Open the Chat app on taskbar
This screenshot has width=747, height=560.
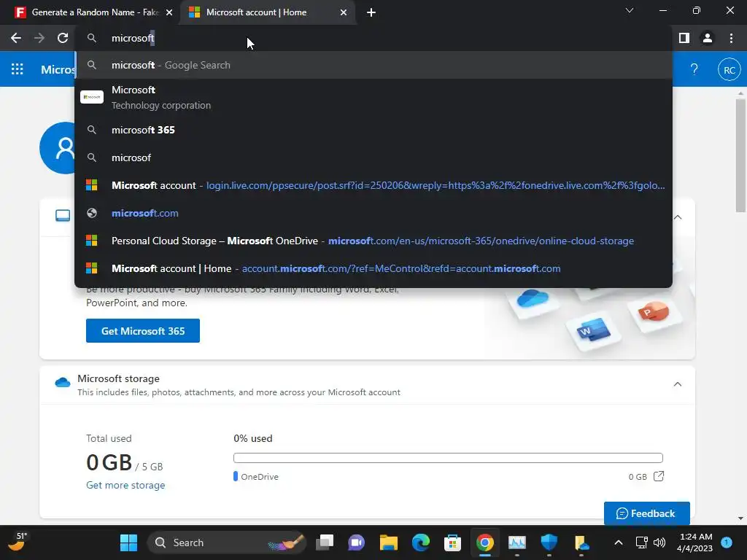coord(356,542)
